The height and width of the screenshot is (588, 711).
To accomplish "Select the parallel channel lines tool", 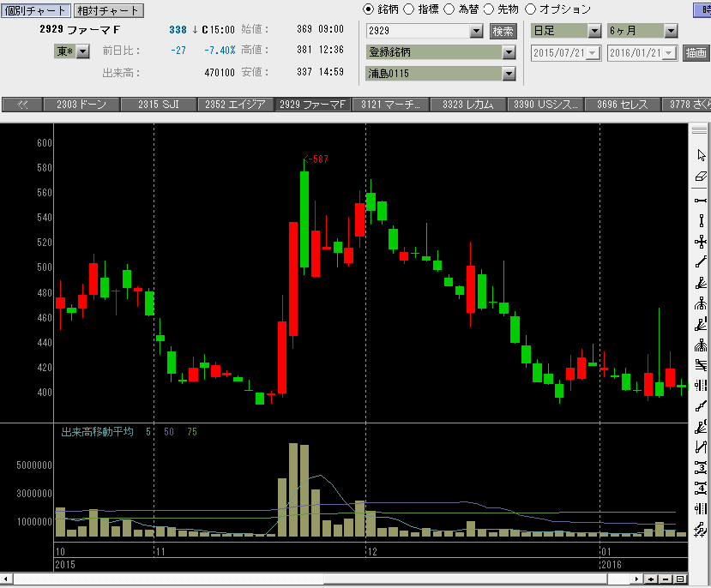I will (x=701, y=365).
